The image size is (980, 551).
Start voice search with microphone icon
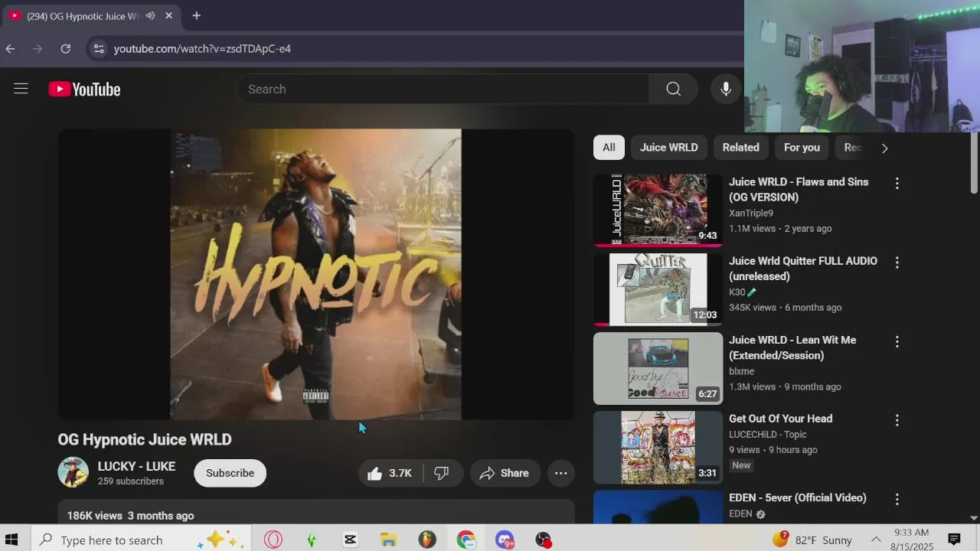725,89
